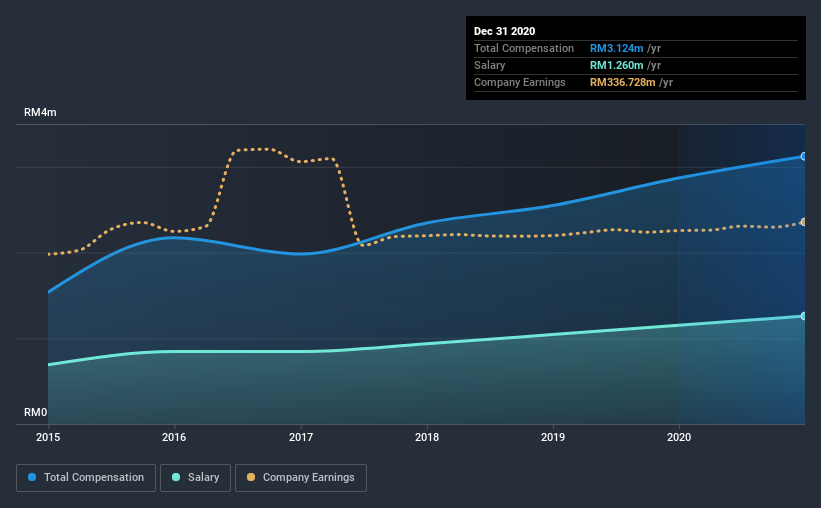Click the 2015 x-axis label
The height and width of the screenshot is (508, 821).
pos(48,437)
